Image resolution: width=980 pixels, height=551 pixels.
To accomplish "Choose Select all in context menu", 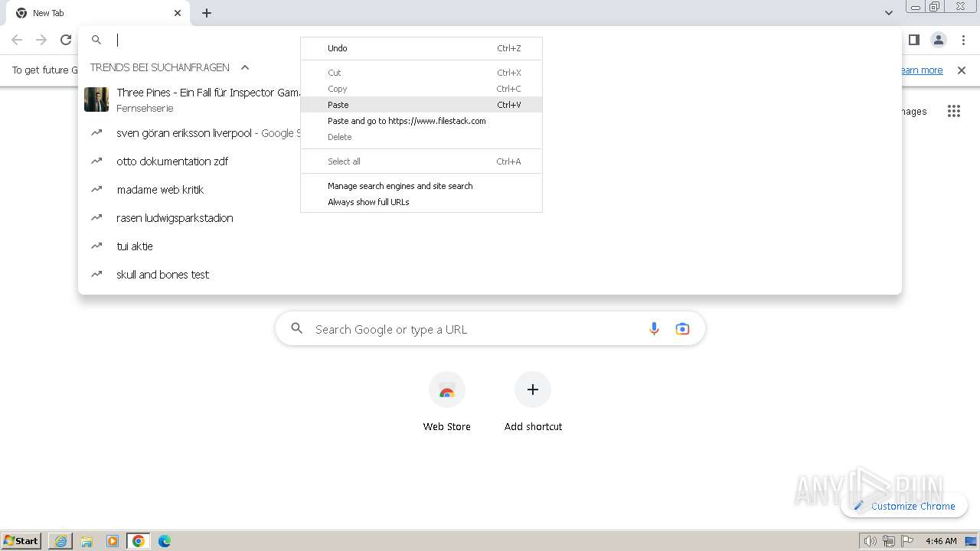I will point(421,161).
